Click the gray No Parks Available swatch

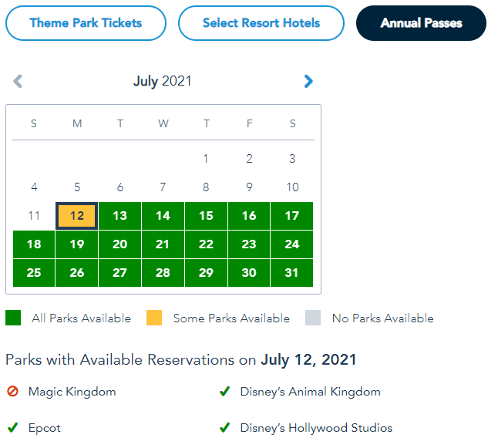[313, 318]
